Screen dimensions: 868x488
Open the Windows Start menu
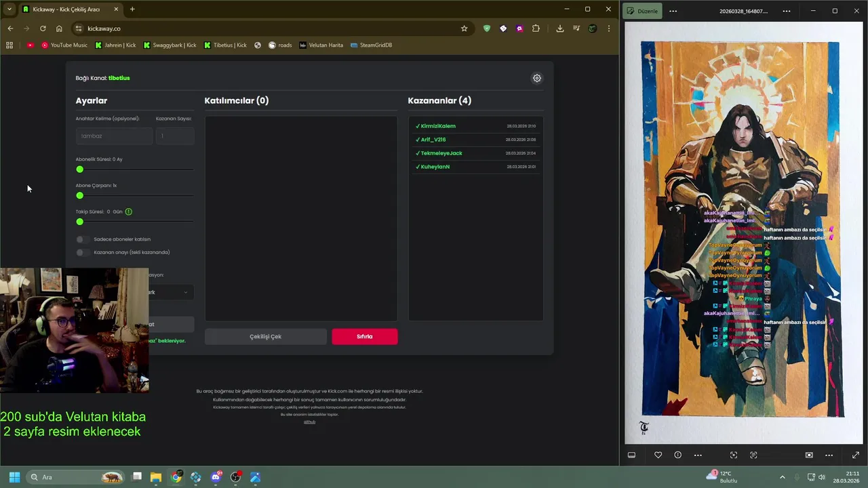point(14,477)
